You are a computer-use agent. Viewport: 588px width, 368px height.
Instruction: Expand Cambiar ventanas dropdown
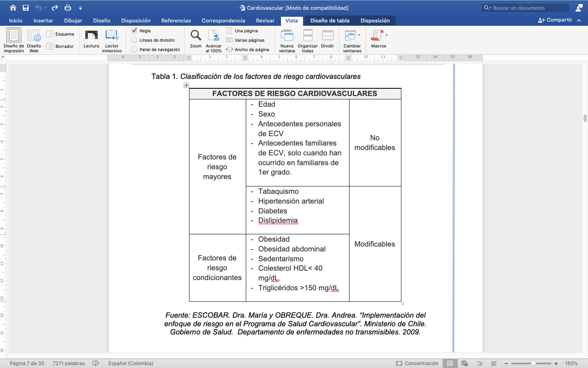[x=359, y=35]
